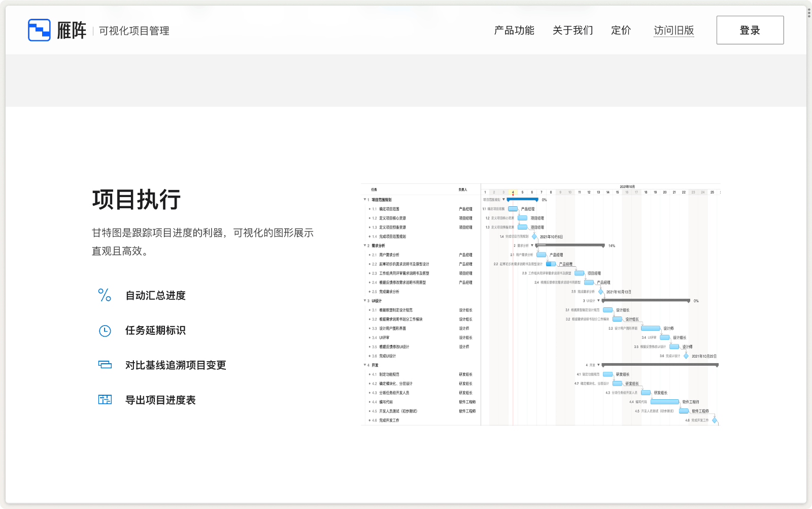Click the percent icon beside 自动汇总进度
Screen dimensions: 812x509
point(105,295)
